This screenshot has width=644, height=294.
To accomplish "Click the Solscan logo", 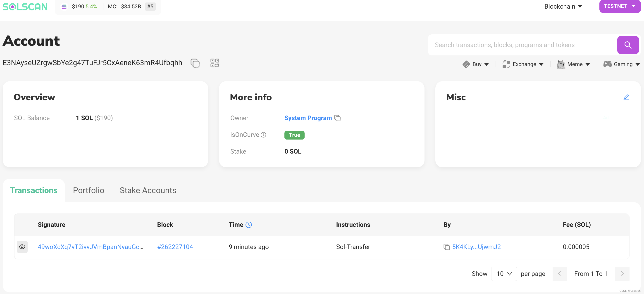I will click(x=25, y=7).
